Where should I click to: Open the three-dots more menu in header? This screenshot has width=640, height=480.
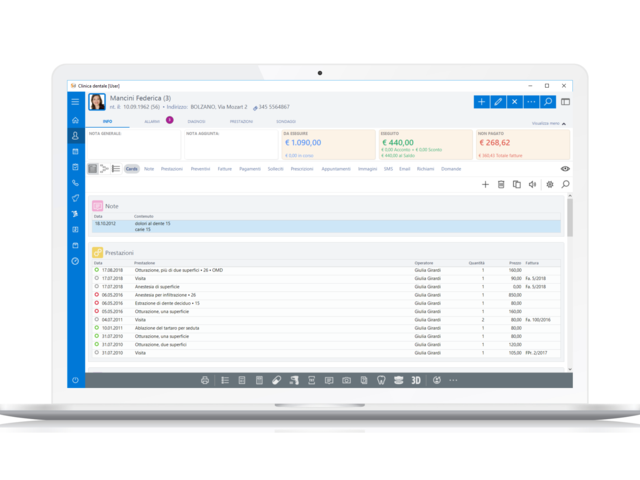pos(531,102)
